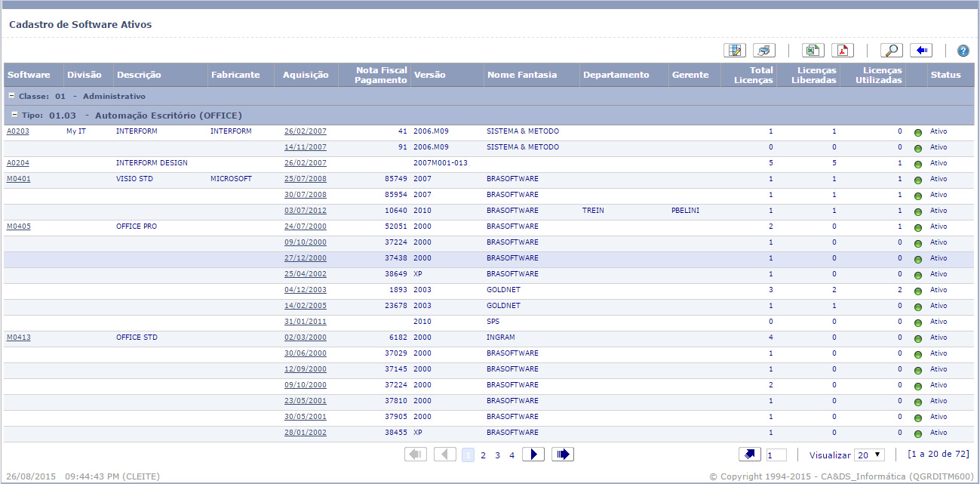This screenshot has width=980, height=484.
Task: Click green status indicator for A0204
Action: click(x=918, y=164)
